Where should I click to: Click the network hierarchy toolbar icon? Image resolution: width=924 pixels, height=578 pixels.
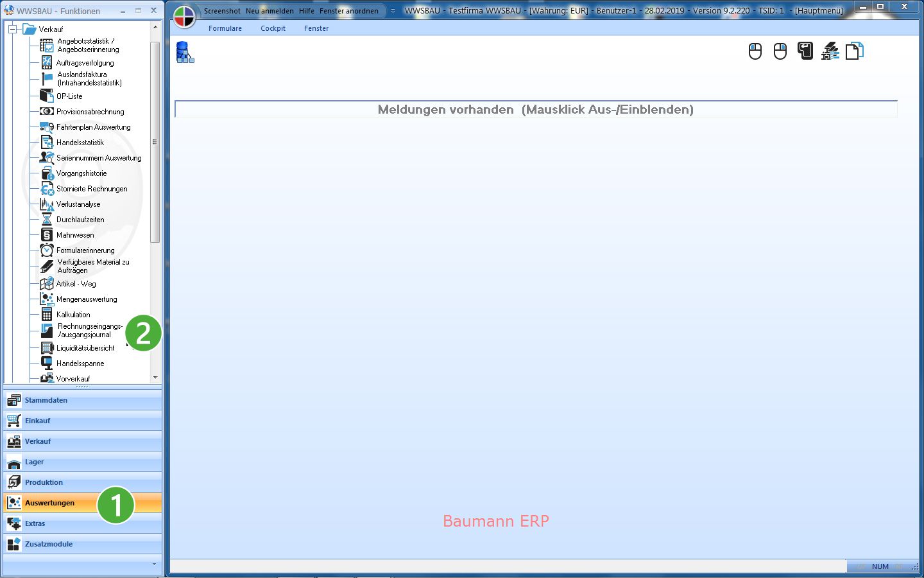tap(830, 51)
